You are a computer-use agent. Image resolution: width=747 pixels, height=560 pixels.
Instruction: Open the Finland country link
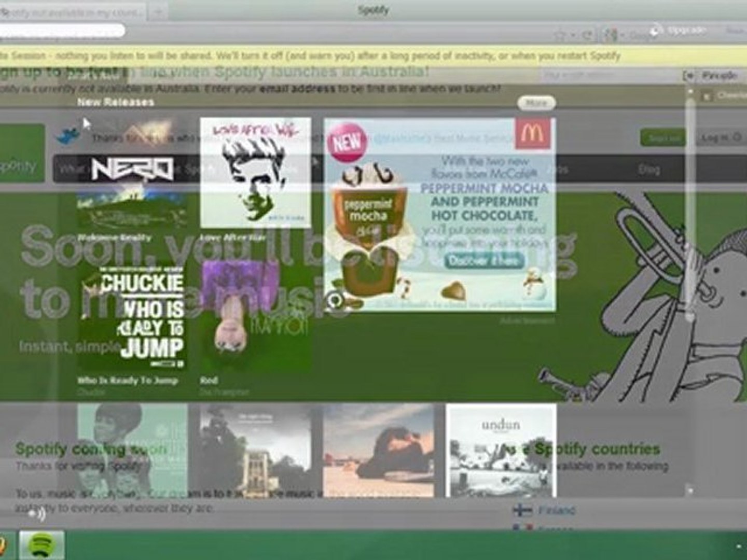tap(556, 511)
